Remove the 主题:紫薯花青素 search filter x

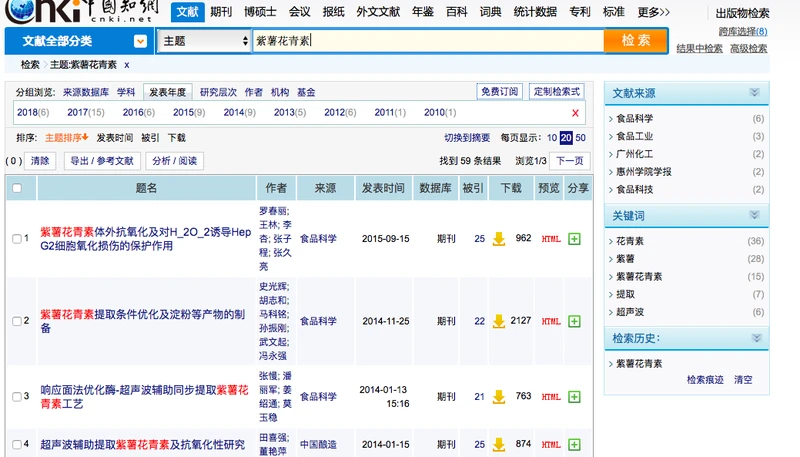click(x=127, y=65)
